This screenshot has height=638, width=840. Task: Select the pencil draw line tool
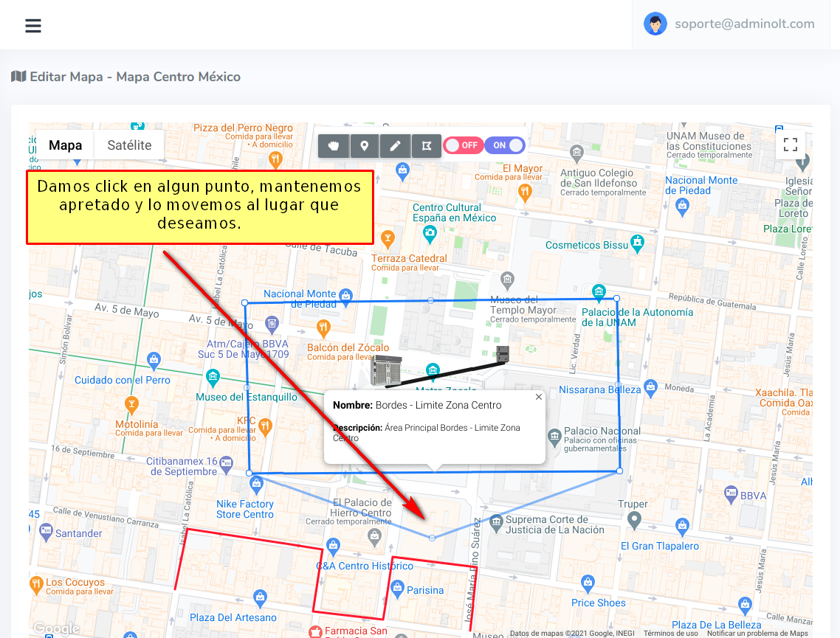(x=395, y=145)
